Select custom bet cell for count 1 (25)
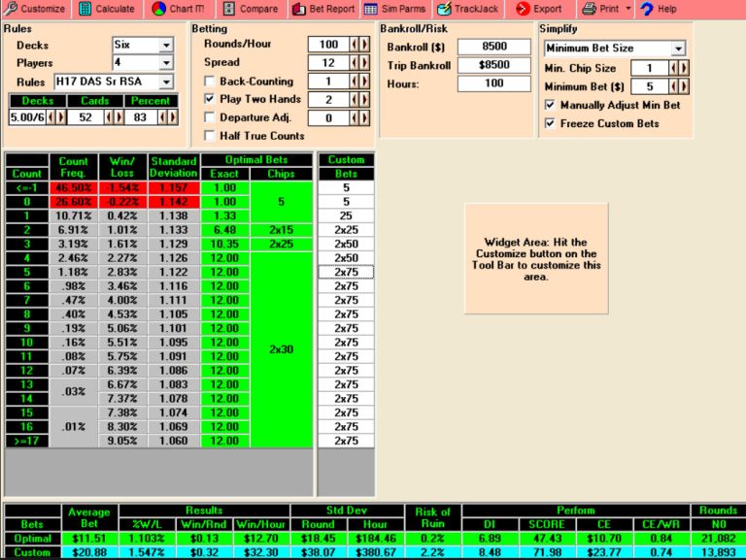Viewport: 746px width, 560px height. (x=346, y=215)
